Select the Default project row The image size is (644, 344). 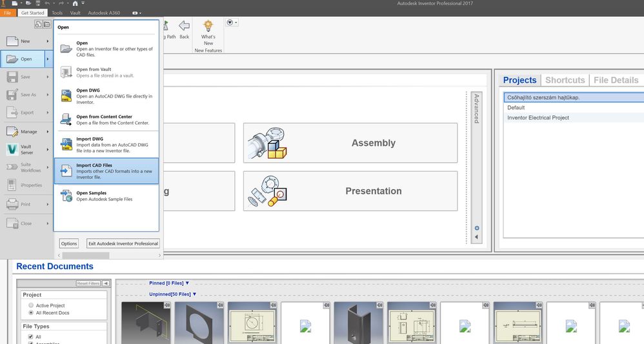(x=574, y=107)
